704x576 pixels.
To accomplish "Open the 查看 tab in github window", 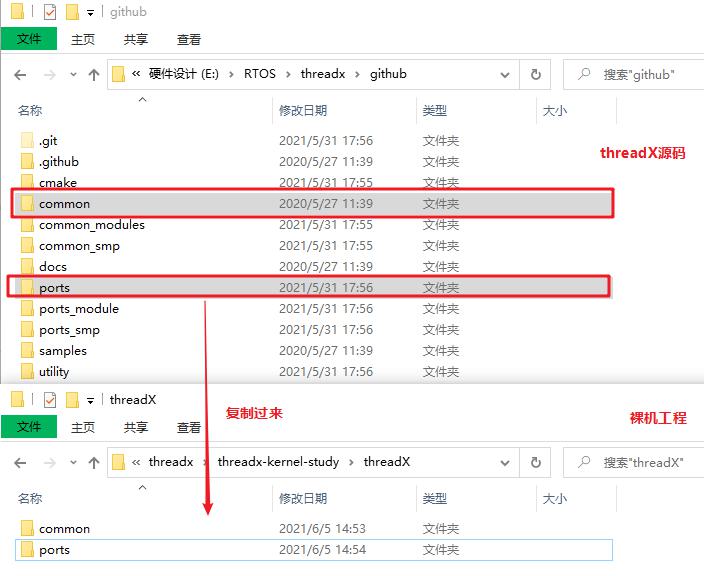I will point(189,40).
